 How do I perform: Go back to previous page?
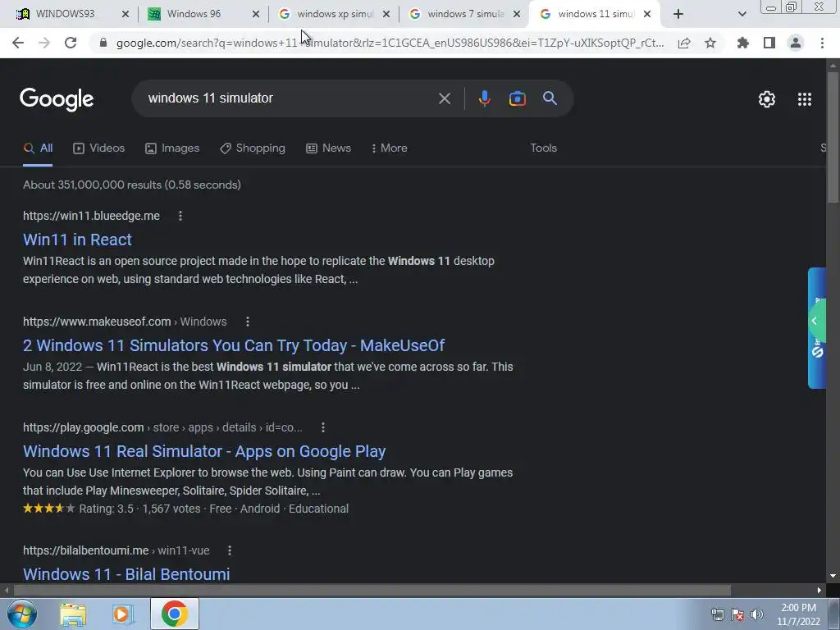tap(18, 43)
